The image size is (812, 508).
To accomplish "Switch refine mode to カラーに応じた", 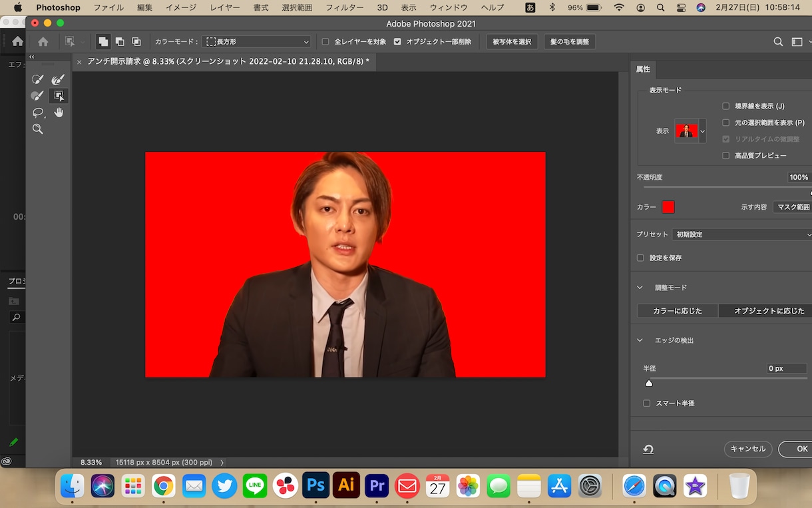I will point(678,311).
